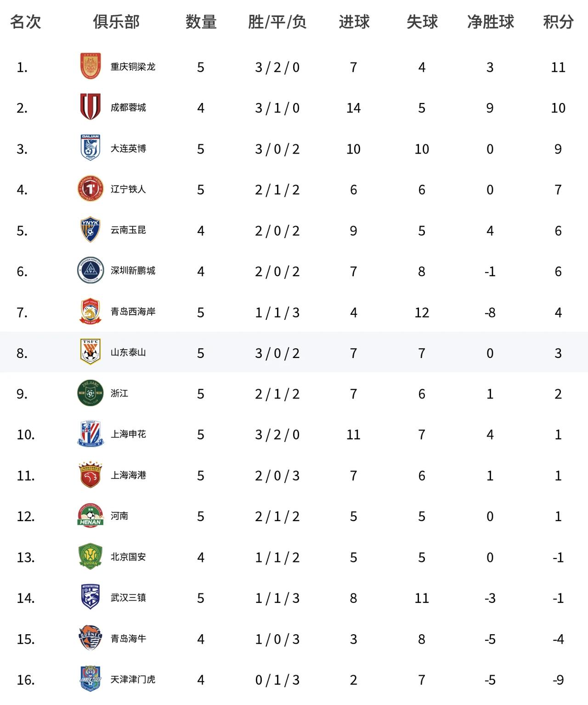The width and height of the screenshot is (588, 705).
Task: Click the 成都蓉城 red shield logo
Action: pyautogui.click(x=90, y=107)
